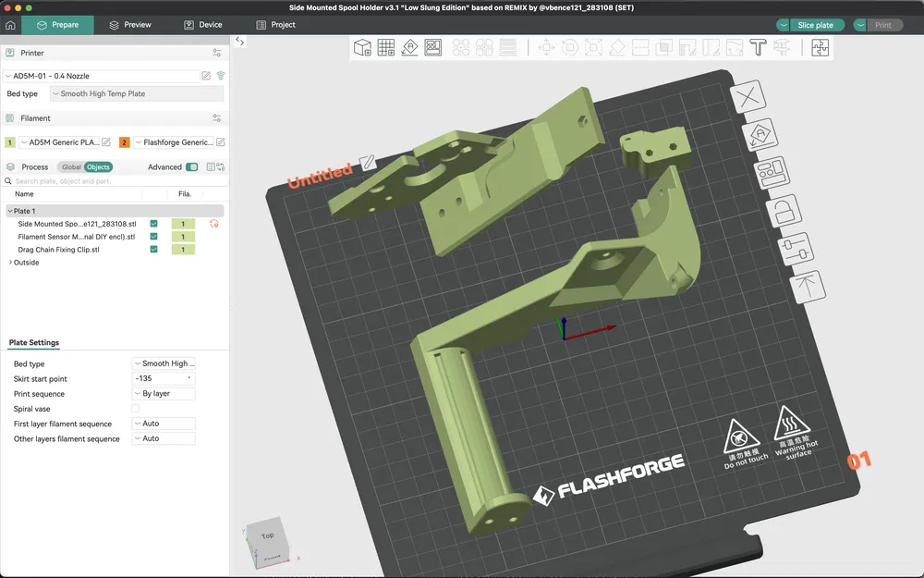Open the Print sequence dropdown
Image resolution: width=924 pixels, height=578 pixels.
point(164,394)
